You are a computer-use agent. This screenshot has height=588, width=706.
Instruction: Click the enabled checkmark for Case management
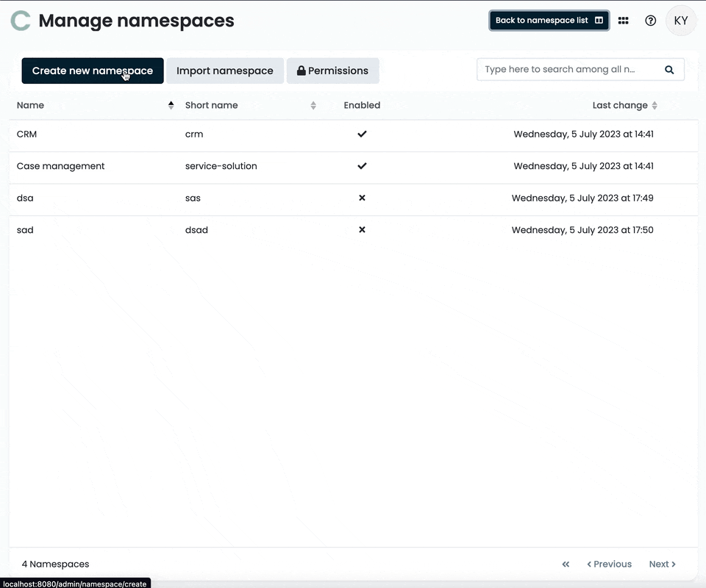tap(362, 166)
